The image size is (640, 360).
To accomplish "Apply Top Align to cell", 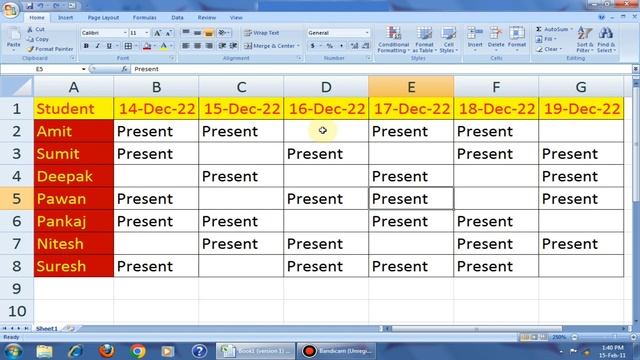I will pos(186,33).
